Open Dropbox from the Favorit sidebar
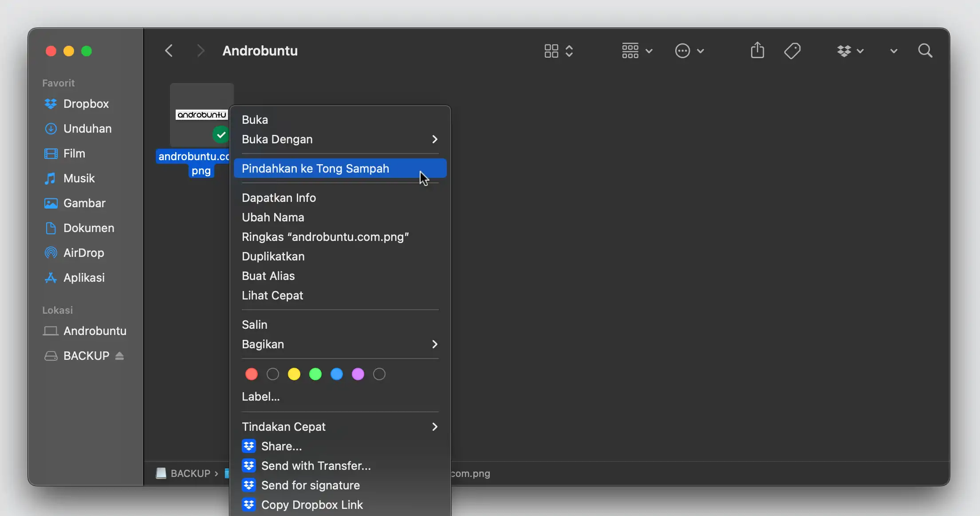 click(86, 103)
